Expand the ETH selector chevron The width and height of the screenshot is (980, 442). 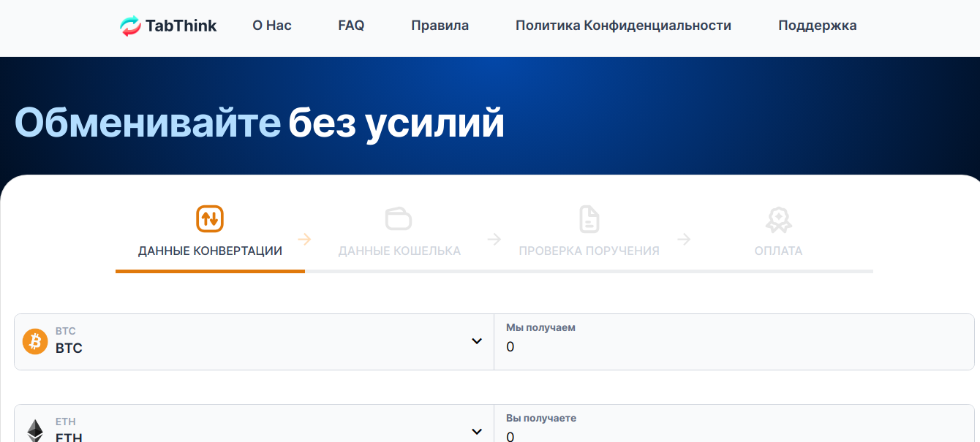click(477, 431)
